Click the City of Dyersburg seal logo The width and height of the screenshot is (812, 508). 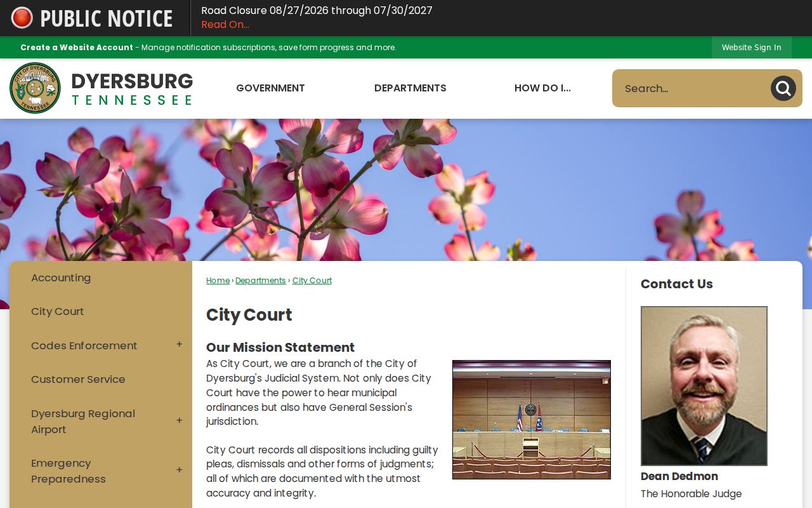[x=35, y=88]
